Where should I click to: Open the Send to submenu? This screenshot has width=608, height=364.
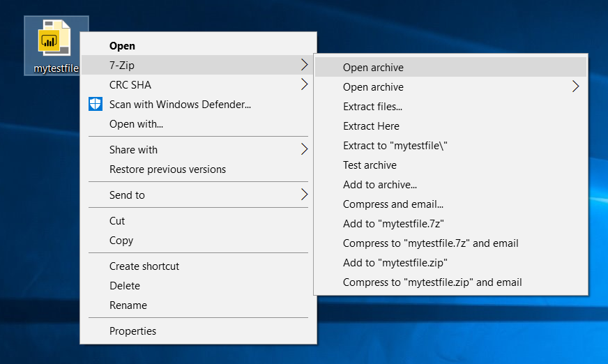coord(198,195)
